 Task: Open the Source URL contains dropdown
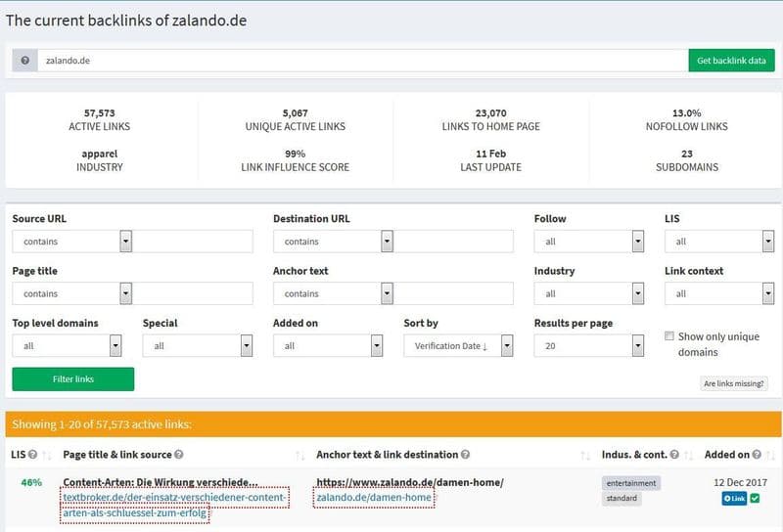[x=71, y=241]
